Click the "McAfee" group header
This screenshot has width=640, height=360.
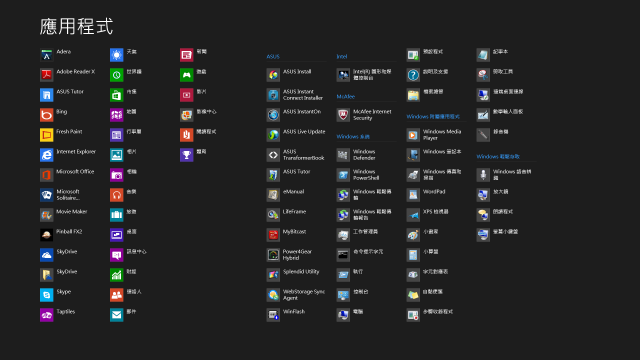coord(346,97)
